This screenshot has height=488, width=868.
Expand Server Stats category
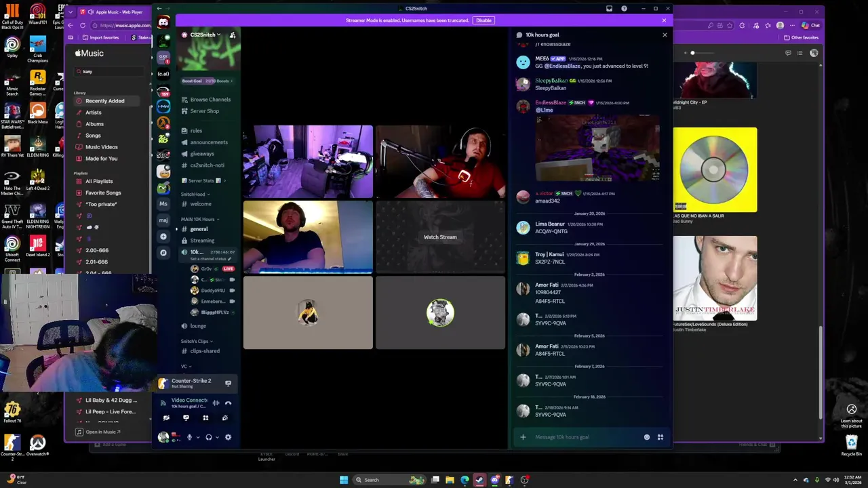(x=203, y=181)
